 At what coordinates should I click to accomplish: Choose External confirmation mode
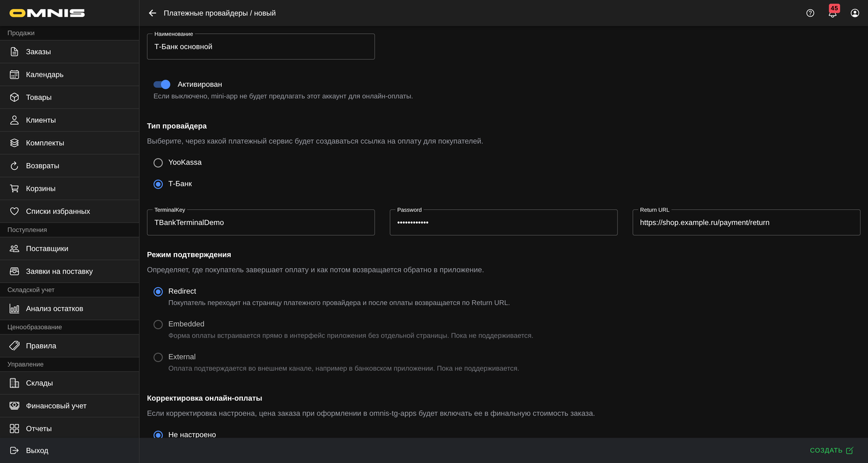point(158,357)
